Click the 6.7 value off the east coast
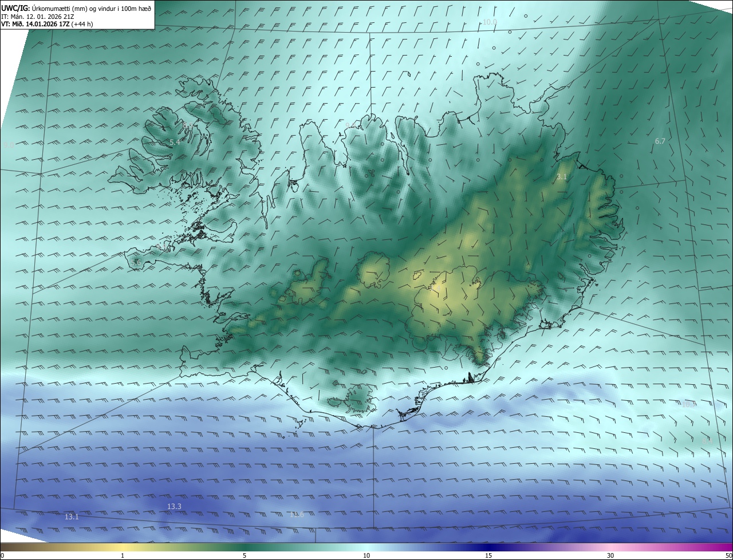The height and width of the screenshot is (560, 733). pyautogui.click(x=660, y=141)
